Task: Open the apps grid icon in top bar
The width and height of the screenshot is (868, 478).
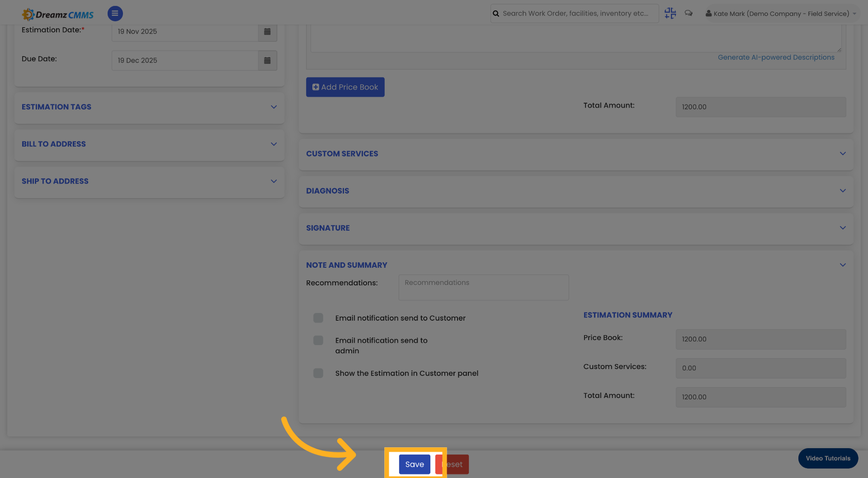Action: pos(670,13)
